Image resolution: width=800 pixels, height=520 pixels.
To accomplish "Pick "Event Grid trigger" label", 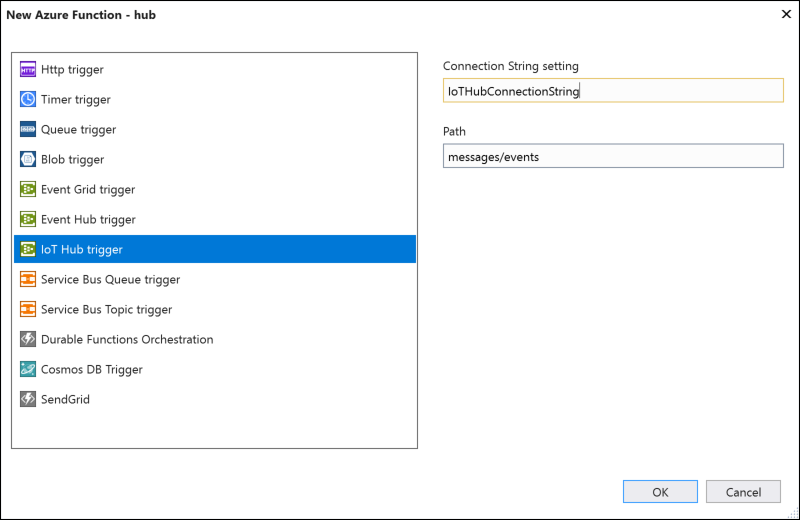I will (88, 190).
